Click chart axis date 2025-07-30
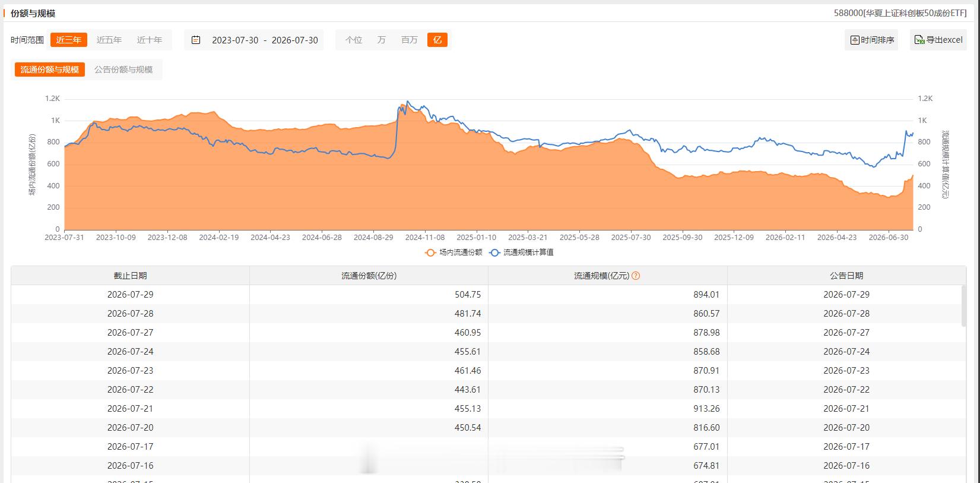 tap(631, 237)
